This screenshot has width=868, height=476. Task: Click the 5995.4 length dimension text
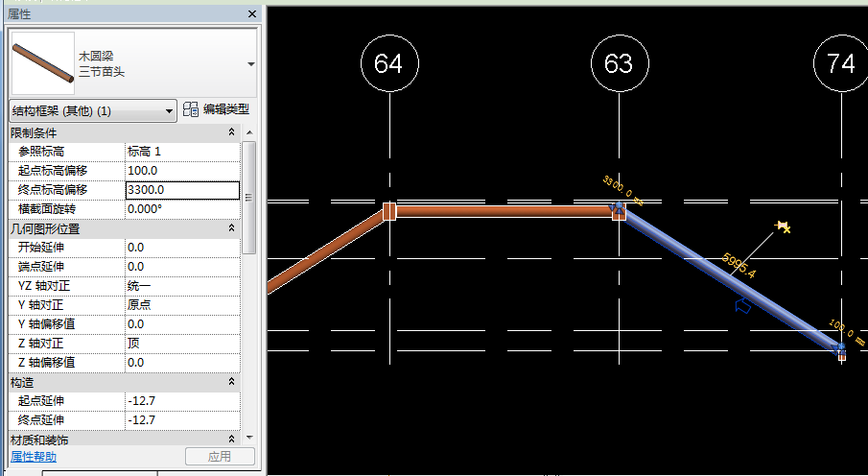point(739,268)
